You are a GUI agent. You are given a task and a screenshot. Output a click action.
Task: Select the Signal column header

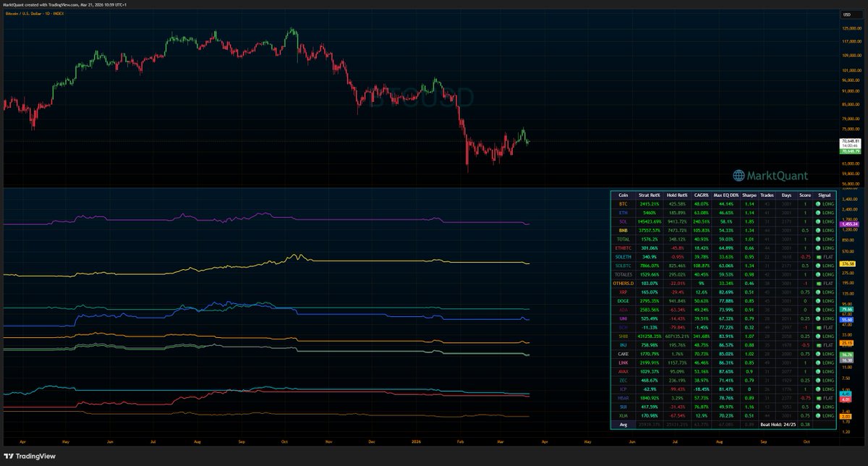click(x=824, y=194)
